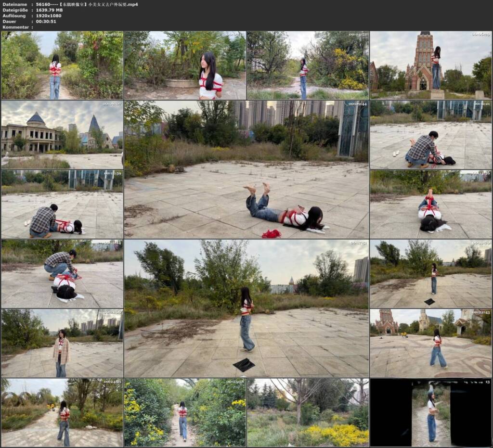Click the Dauer label
Image resolution: width=493 pixels, height=448 pixels.
click(10, 21)
